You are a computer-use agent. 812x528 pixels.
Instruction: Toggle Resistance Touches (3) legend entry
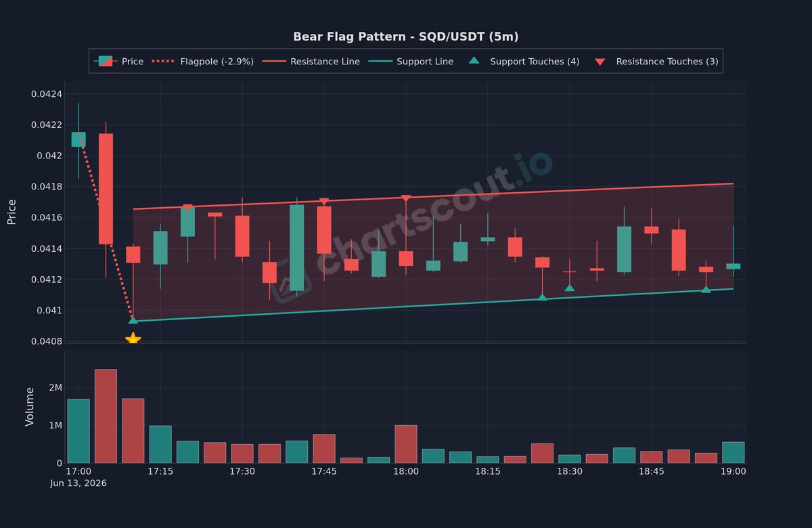[x=656, y=62]
